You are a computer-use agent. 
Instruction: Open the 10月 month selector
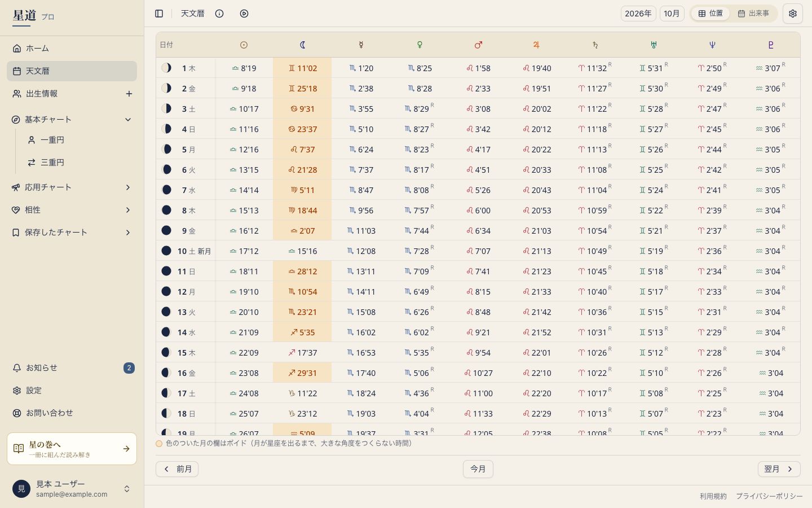coord(672,14)
